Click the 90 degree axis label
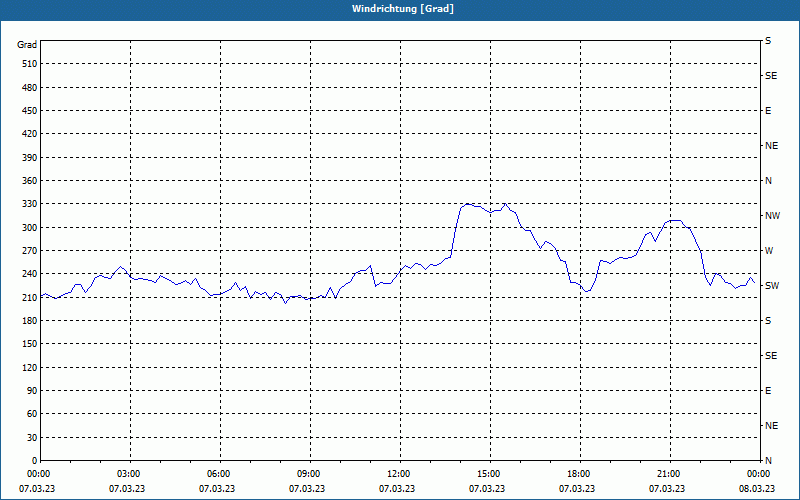 [x=32, y=391]
